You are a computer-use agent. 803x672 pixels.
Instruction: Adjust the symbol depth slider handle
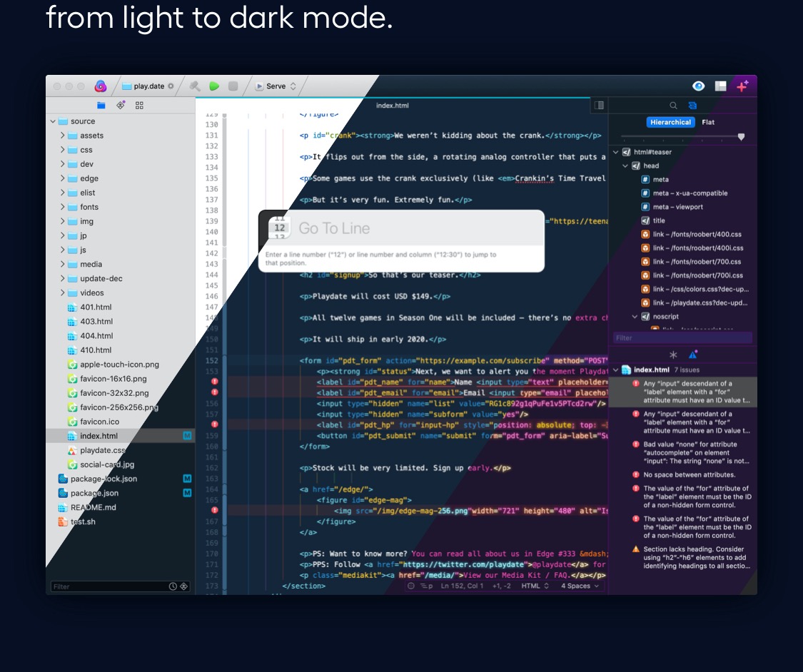pyautogui.click(x=741, y=137)
